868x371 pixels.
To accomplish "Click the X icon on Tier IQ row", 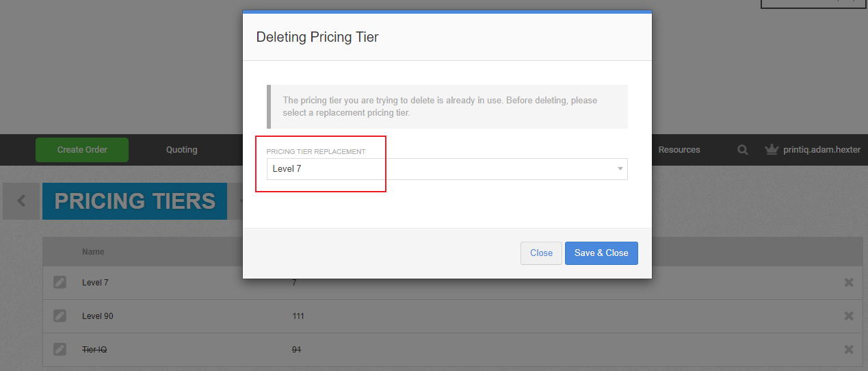I will tap(849, 349).
